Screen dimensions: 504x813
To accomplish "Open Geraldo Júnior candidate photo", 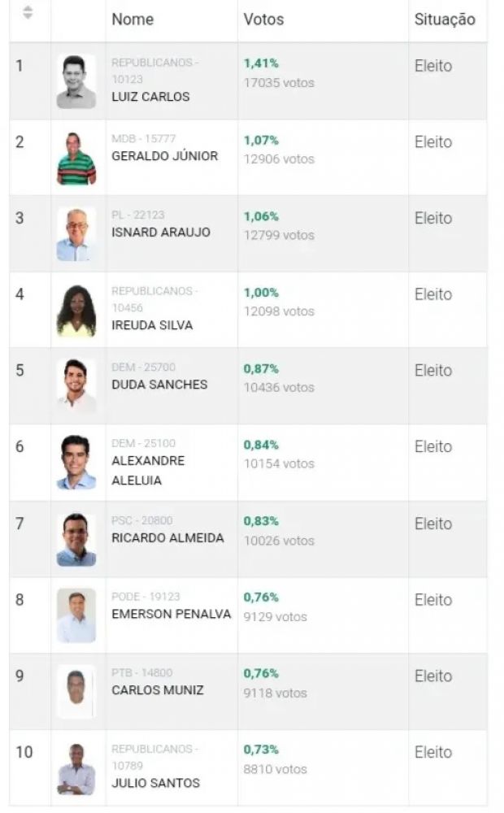I will (76, 158).
